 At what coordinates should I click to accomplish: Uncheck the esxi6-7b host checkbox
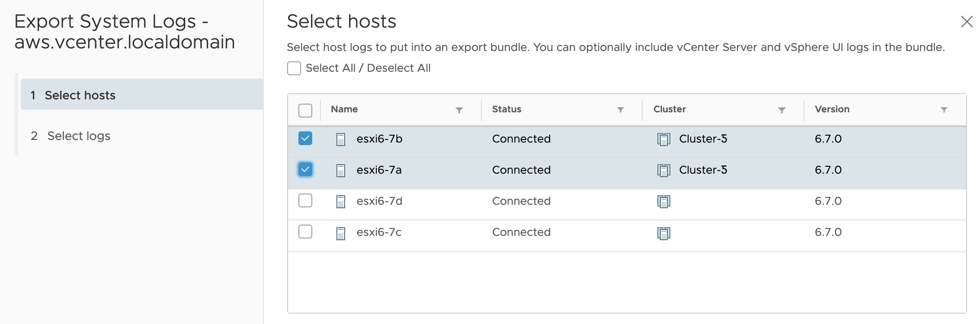point(305,138)
